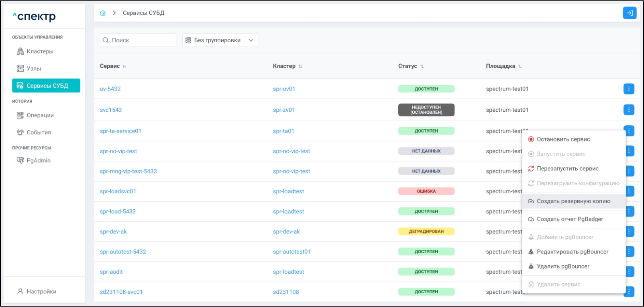Expand the Без группировки dropdown

tap(220, 40)
